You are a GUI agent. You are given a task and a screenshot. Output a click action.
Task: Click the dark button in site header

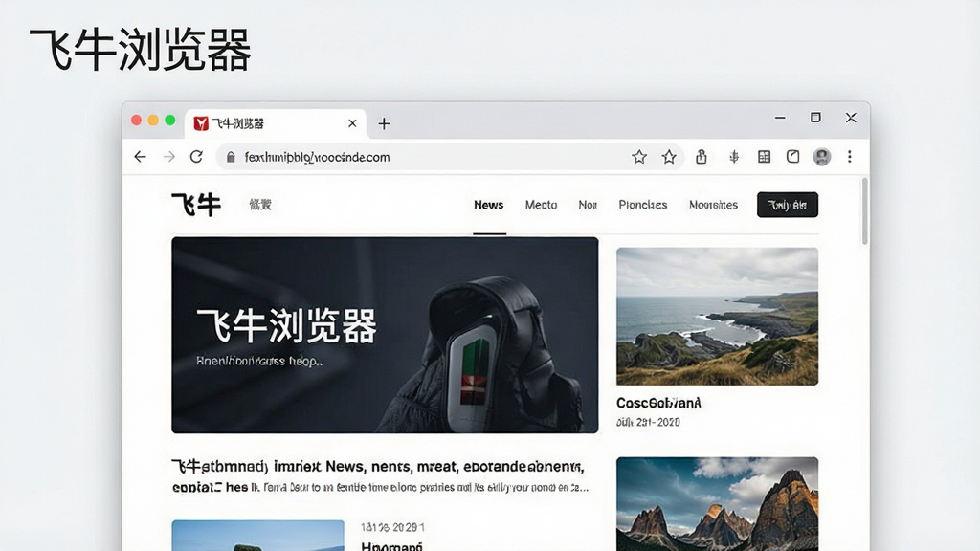click(788, 205)
